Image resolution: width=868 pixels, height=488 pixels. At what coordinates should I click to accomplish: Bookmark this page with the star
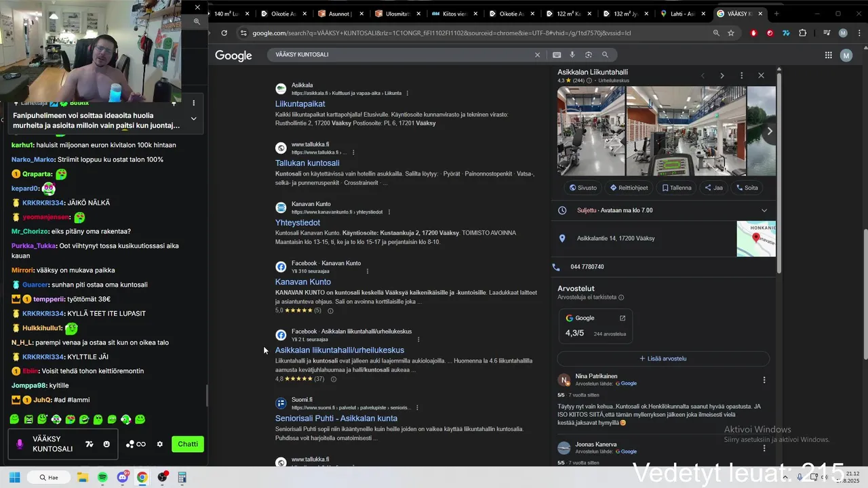tap(731, 33)
